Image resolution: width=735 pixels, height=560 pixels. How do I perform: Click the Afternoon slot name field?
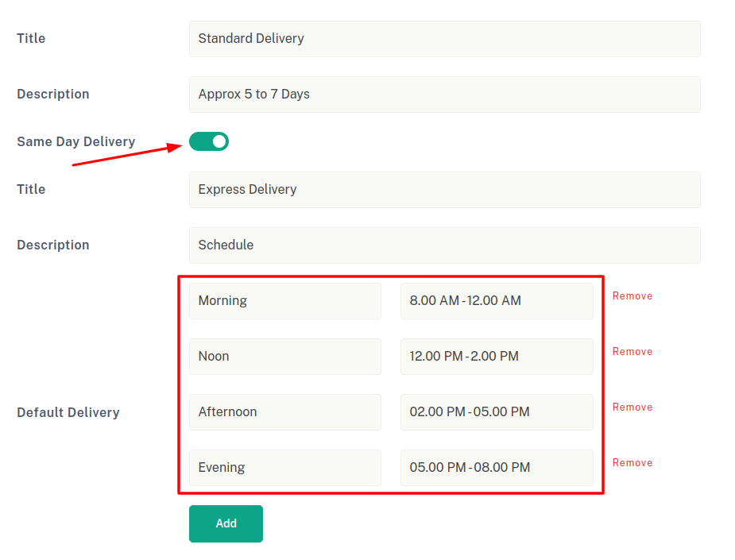point(284,412)
